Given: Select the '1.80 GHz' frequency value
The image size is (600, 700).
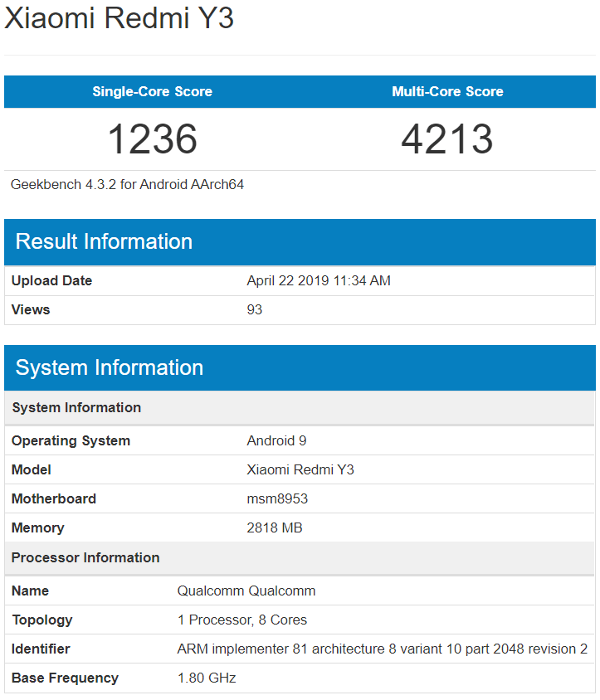Looking at the screenshot, I should tap(207, 678).
